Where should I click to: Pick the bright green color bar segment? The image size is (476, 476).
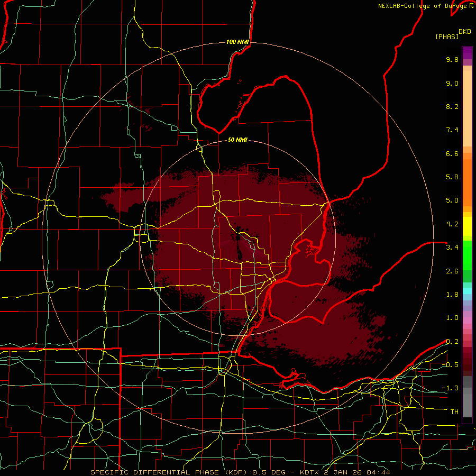click(x=467, y=255)
